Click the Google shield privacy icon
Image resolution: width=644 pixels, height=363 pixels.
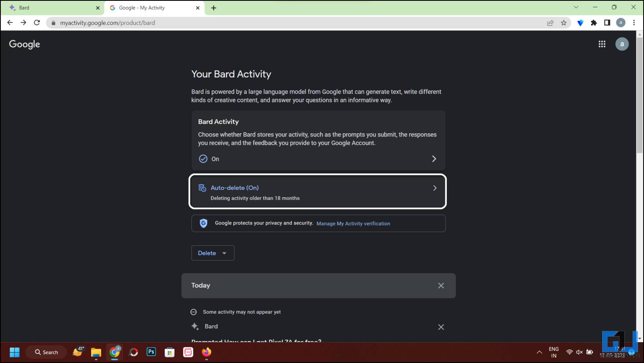[204, 223]
